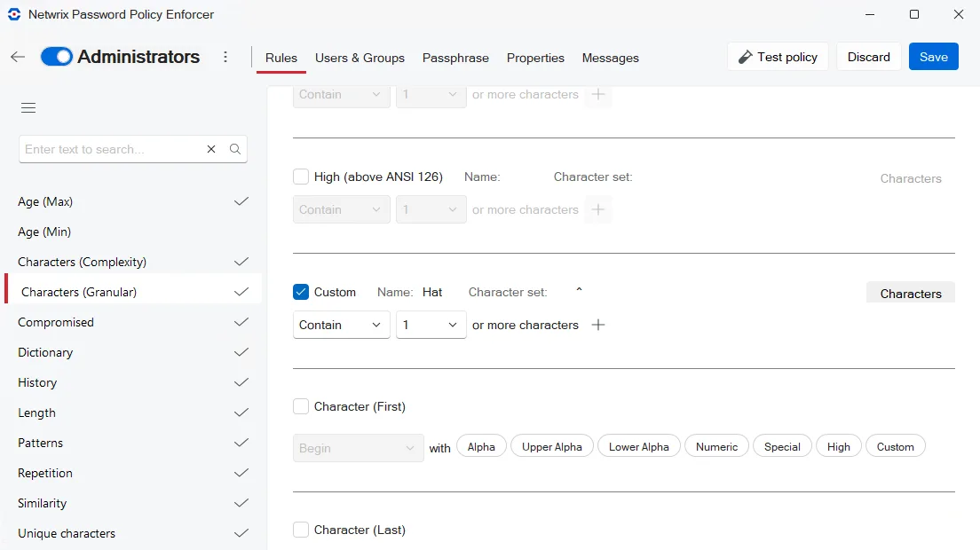Viewport: 980px width, 550px height.
Task: Click the Similarity rule checkmark
Action: (241, 503)
